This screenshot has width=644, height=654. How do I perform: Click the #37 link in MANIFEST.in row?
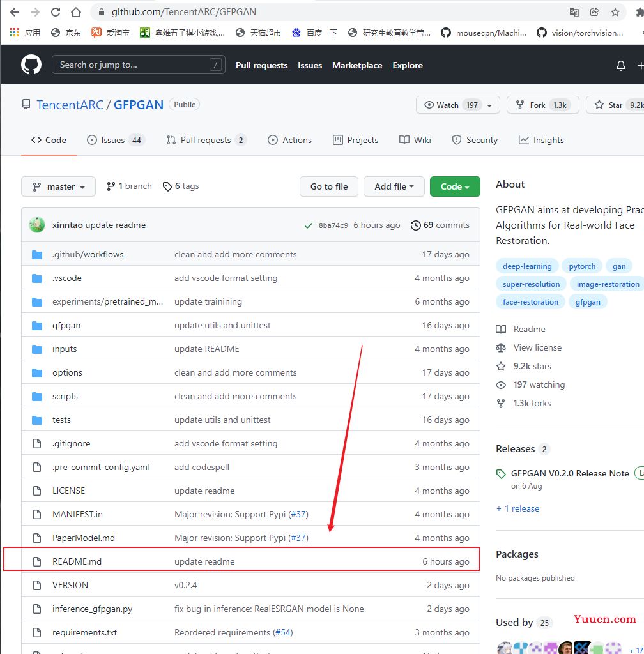(x=298, y=514)
